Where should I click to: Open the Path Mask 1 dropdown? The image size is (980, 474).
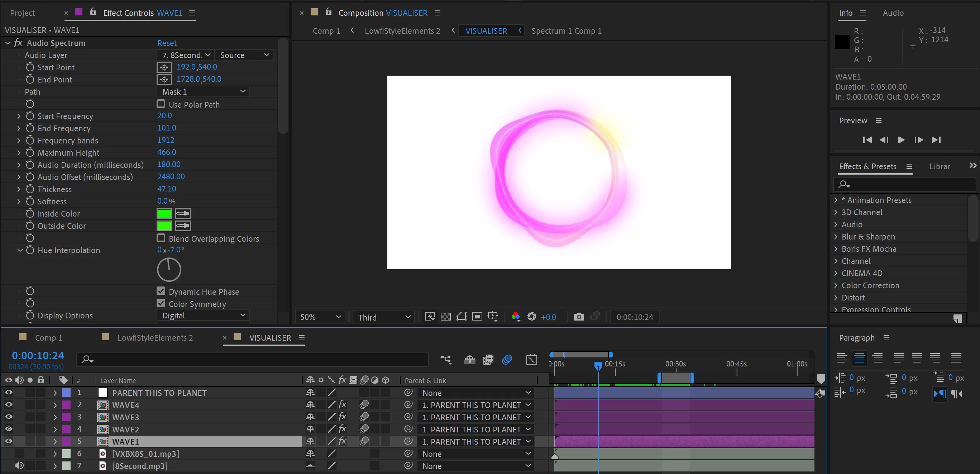tap(203, 92)
